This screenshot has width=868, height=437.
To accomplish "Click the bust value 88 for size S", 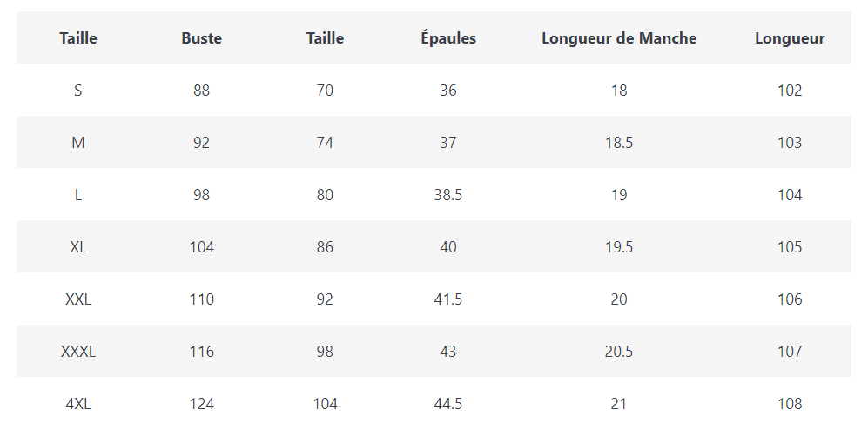I will coord(201,91).
